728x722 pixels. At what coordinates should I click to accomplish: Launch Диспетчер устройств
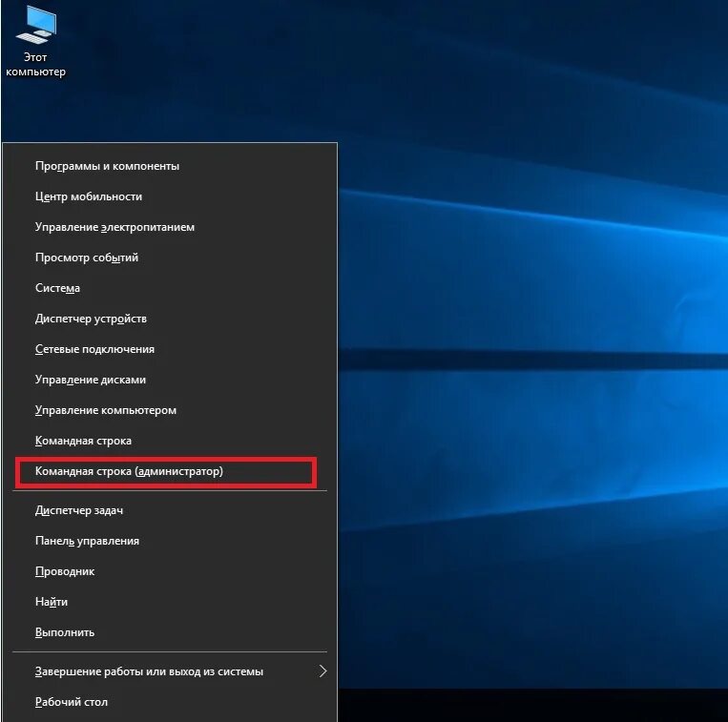tap(170, 319)
